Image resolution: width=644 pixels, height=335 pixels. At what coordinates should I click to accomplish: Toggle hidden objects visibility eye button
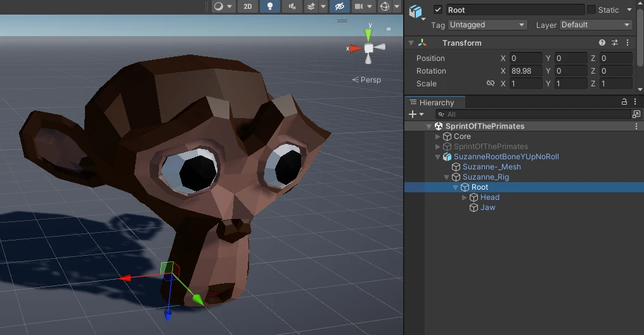pyautogui.click(x=339, y=6)
